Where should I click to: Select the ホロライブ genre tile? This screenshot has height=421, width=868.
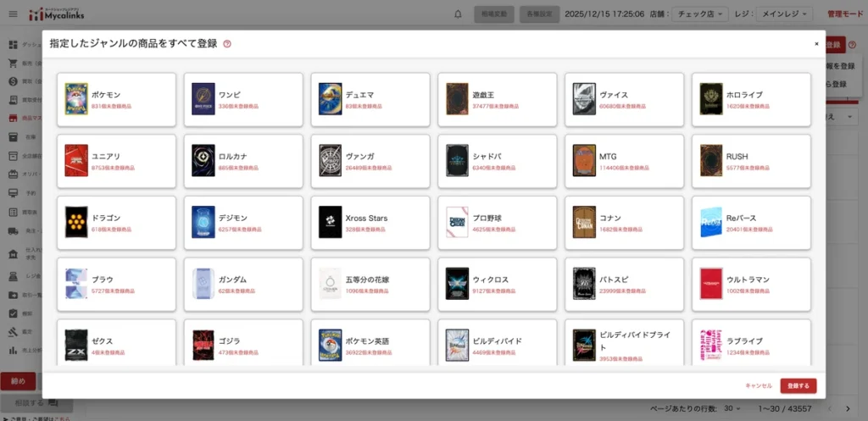tap(751, 99)
